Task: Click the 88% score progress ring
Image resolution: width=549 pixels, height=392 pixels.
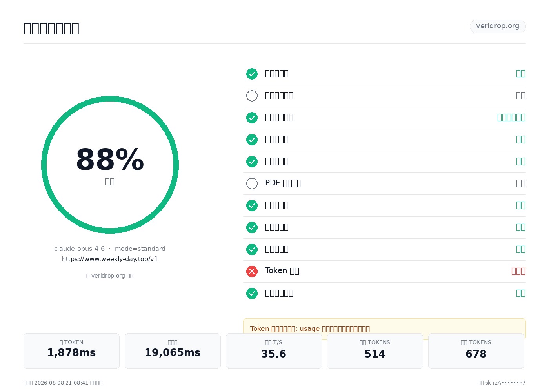Action: 110,165
